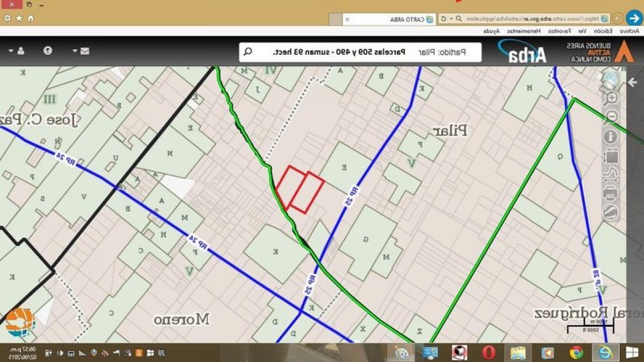Click the help question mark icon
This screenshot has width=644, height=362.
coord(48,51)
